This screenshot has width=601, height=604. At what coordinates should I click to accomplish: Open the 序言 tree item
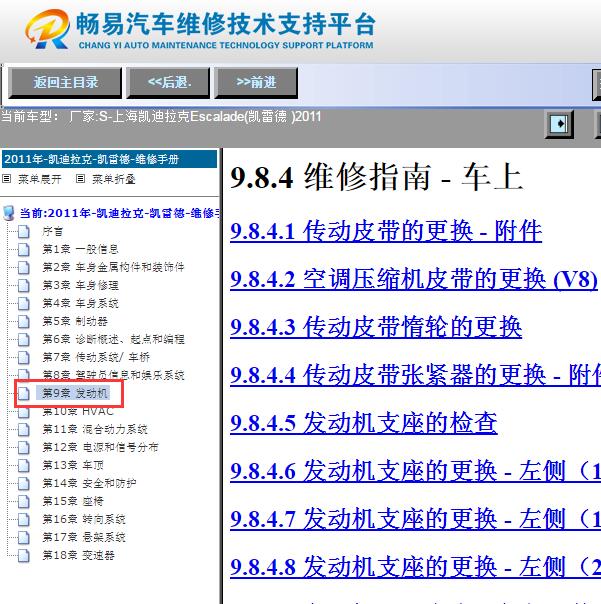pyautogui.click(x=52, y=232)
